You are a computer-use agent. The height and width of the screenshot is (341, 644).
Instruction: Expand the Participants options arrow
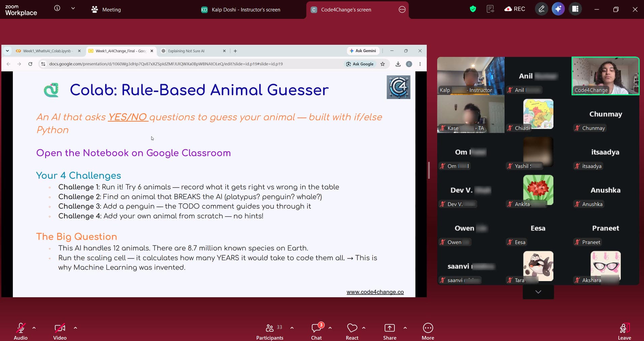tap(292, 328)
